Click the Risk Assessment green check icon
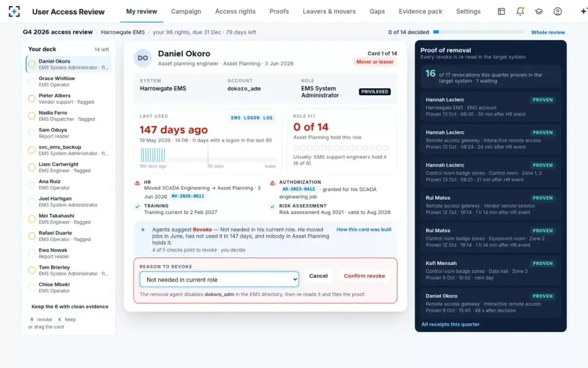 (x=272, y=207)
